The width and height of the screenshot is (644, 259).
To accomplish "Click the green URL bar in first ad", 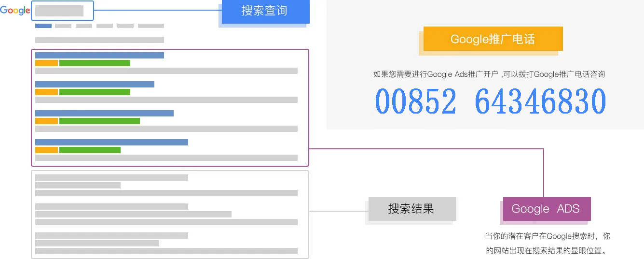I will [x=95, y=63].
